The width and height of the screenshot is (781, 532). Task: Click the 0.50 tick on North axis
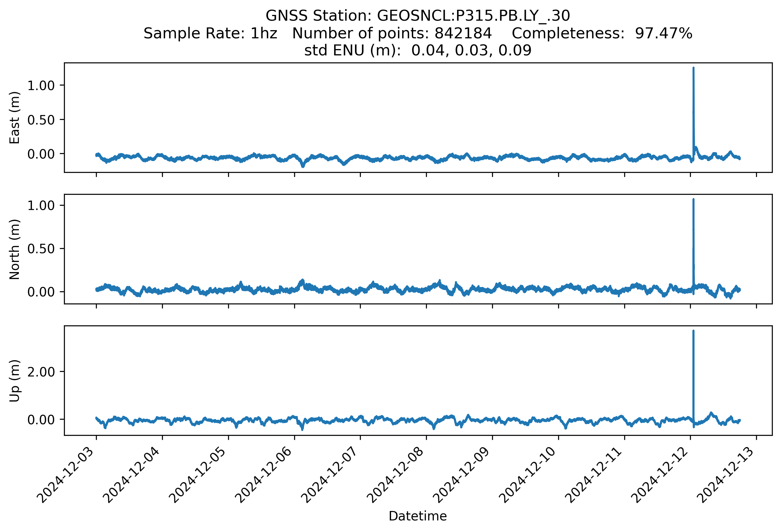[41, 249]
